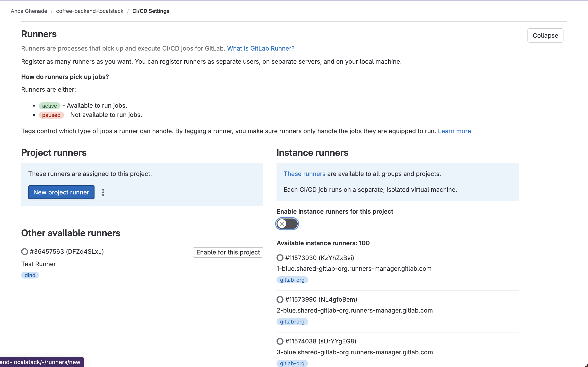Viewport: 588px width, 367px height.
Task: Enable runner #36457563 for this project
Action: tap(228, 252)
